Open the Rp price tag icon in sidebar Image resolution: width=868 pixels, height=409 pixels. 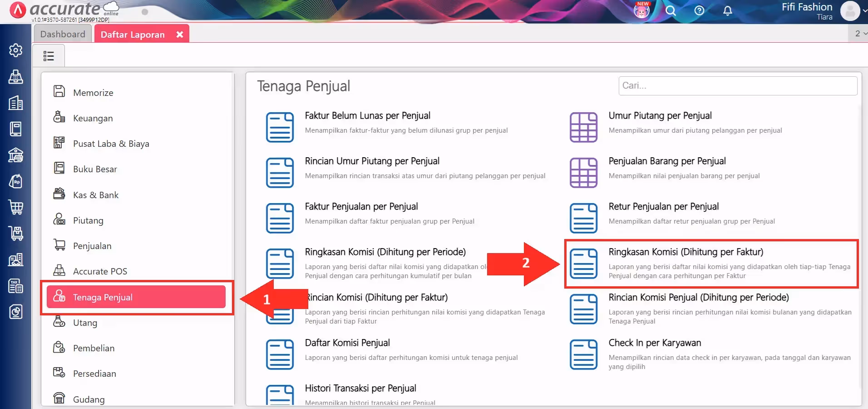click(16, 181)
